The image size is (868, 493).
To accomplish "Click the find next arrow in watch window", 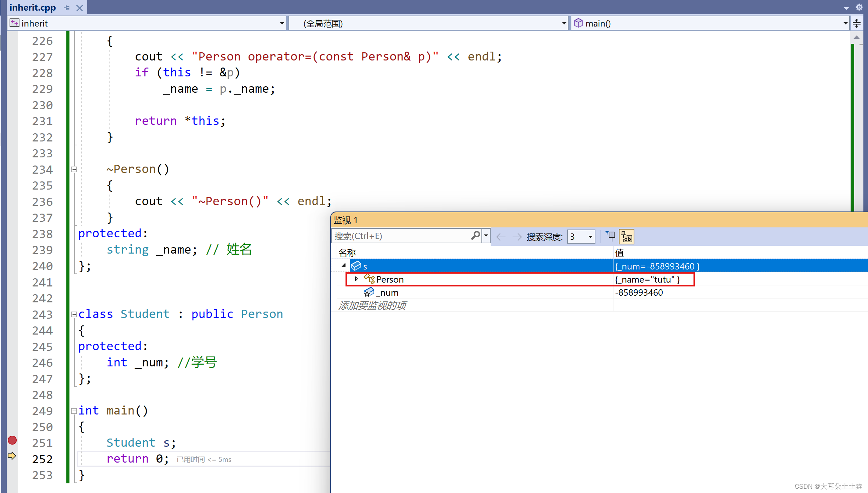I will tap(517, 237).
